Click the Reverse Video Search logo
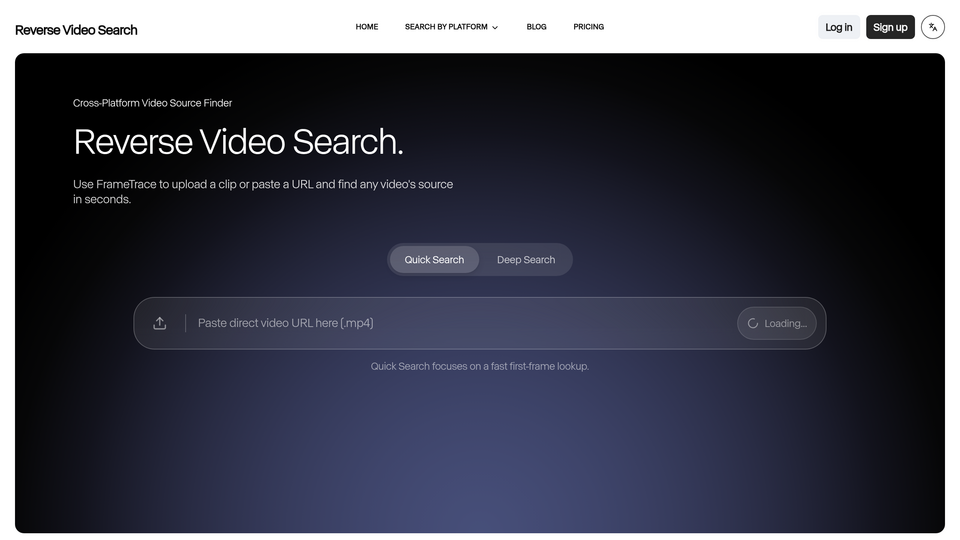 (76, 30)
